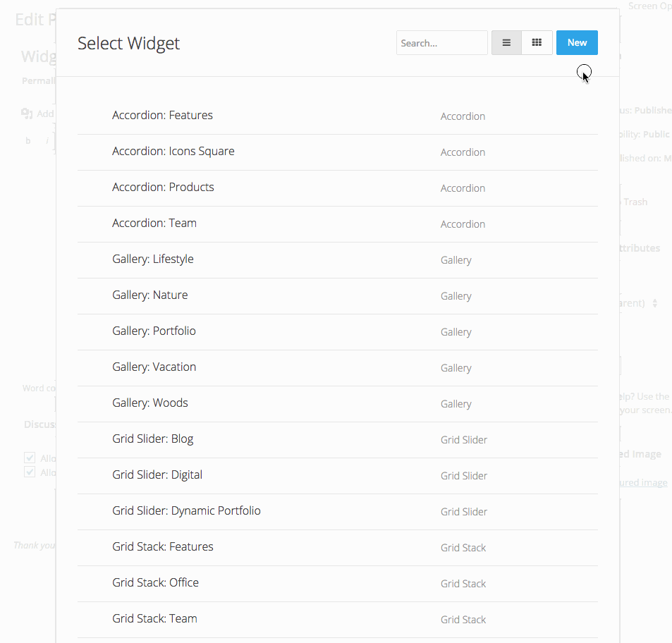This screenshot has height=643, width=672.
Task: Tick the first Discussion checkbox
Action: [30, 458]
